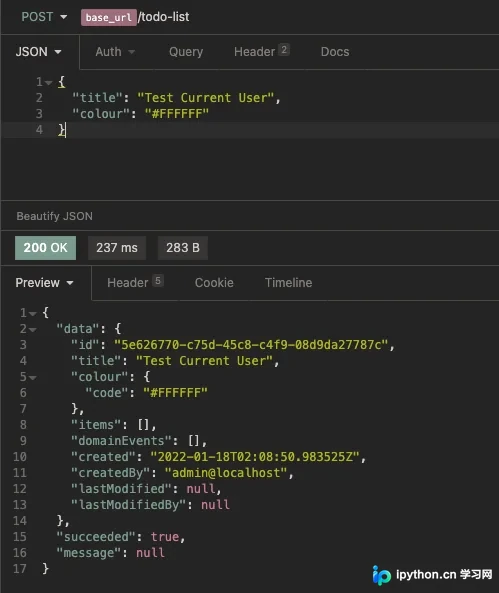Open the Preview mode dropdown

coord(45,283)
